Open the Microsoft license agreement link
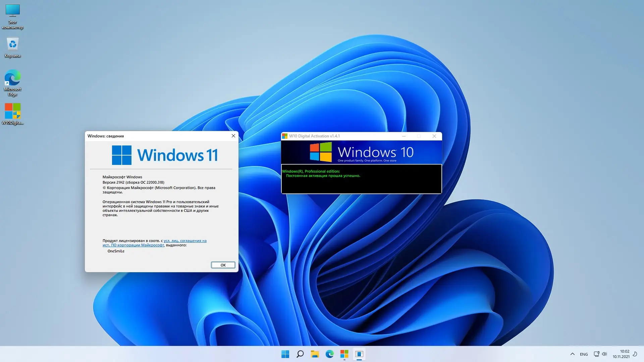This screenshot has width=644, height=362. [185, 241]
